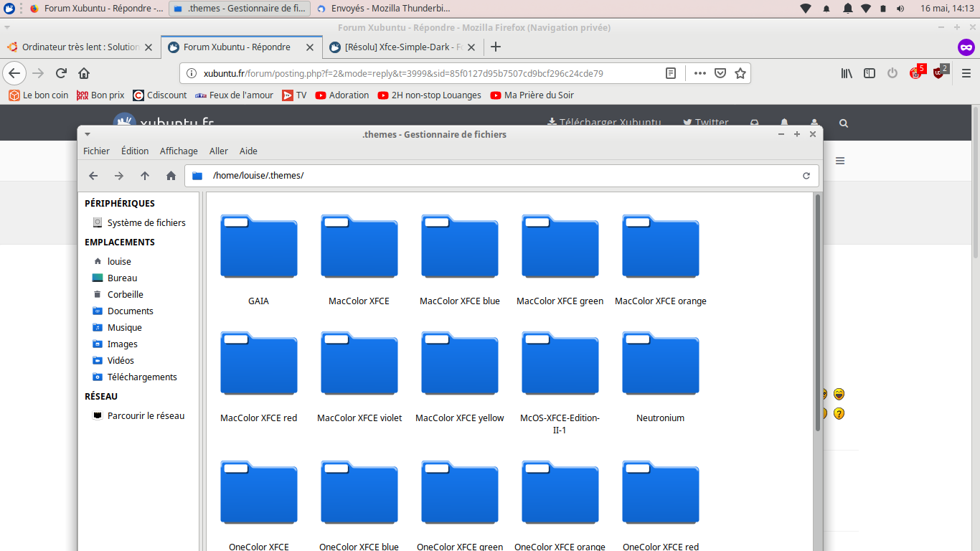
Task: Open Firefox home page button
Action: click(84, 73)
